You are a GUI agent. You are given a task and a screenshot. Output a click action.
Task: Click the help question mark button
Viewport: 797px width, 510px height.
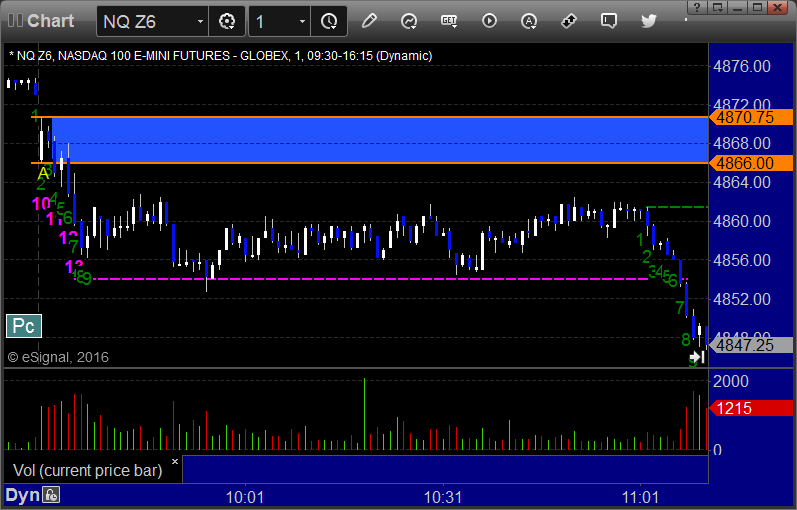pos(697,8)
